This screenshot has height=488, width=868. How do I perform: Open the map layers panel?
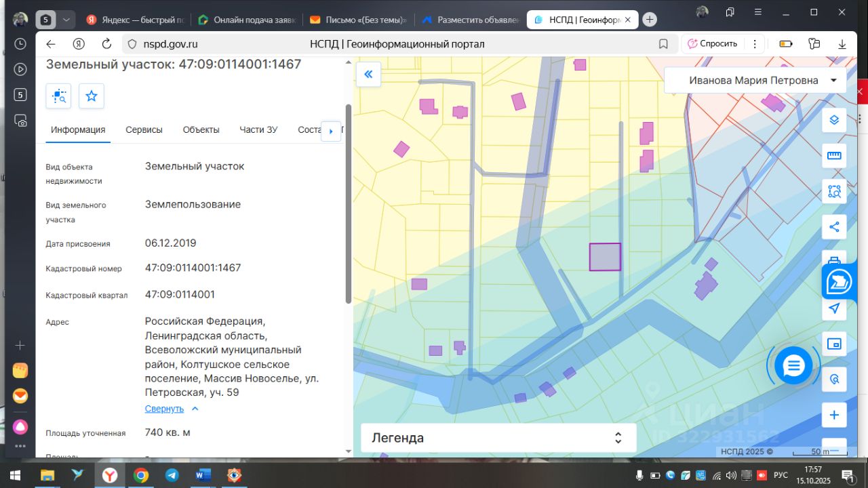(x=834, y=120)
